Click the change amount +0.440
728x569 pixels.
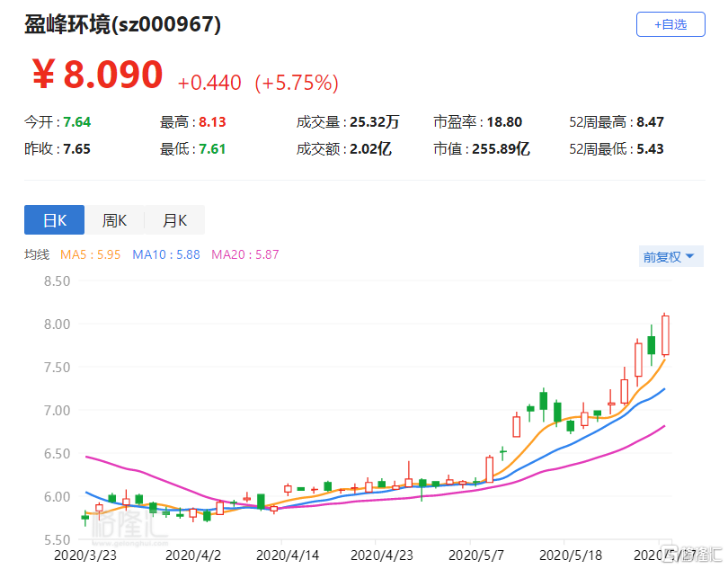(x=209, y=83)
